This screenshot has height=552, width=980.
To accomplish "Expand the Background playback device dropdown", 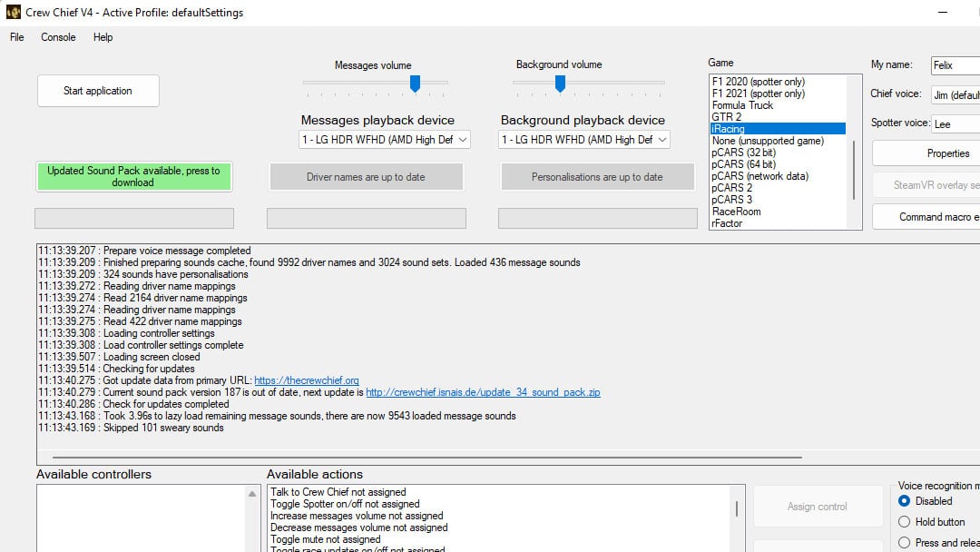I will pyautogui.click(x=584, y=140).
